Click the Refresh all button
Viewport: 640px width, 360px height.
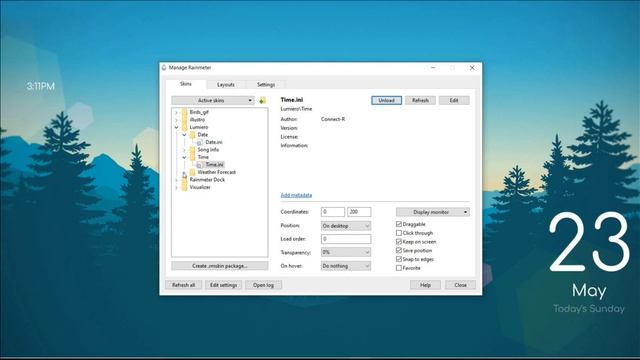tap(184, 285)
